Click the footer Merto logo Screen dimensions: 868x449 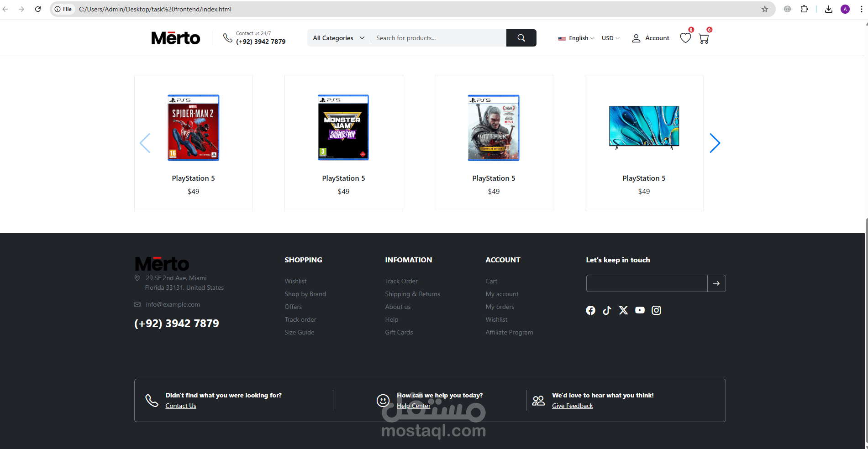pos(162,264)
